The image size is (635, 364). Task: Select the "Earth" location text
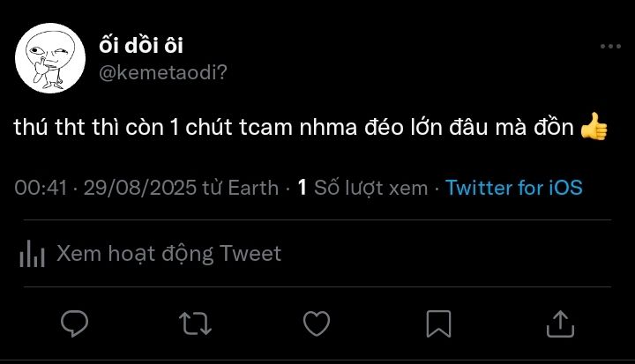pyautogui.click(x=254, y=188)
